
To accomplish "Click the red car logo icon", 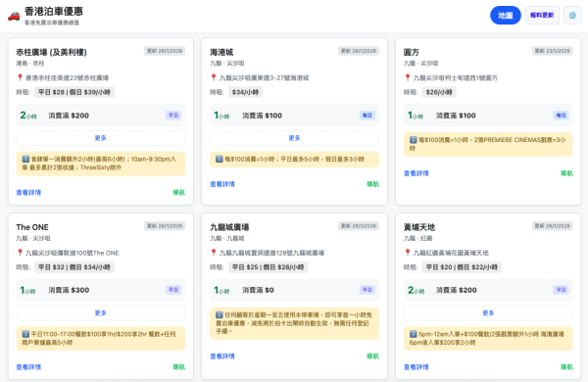I will 14,16.
